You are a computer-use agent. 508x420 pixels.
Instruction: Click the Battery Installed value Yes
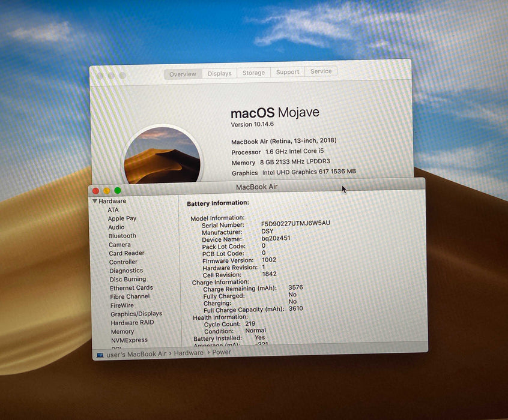(x=260, y=337)
